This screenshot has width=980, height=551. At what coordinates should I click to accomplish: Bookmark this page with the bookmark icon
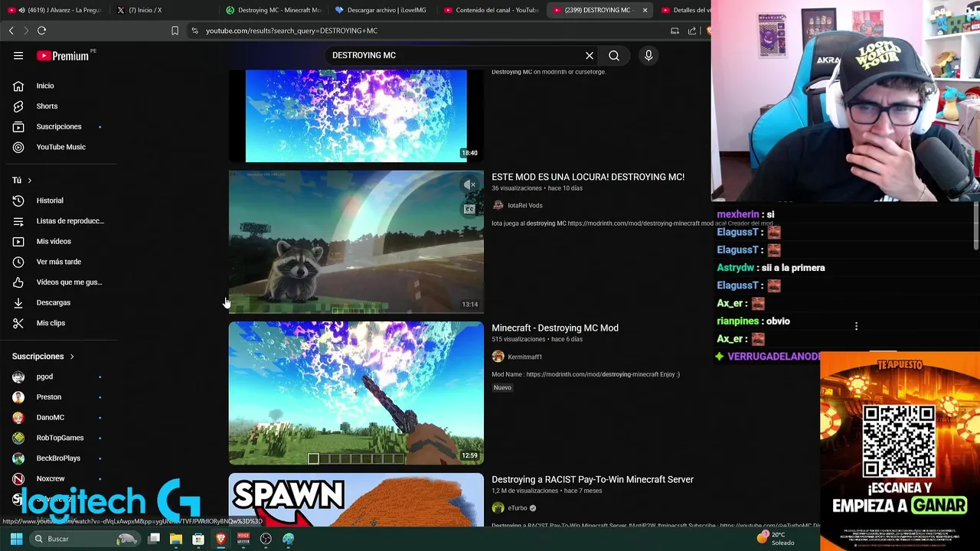(x=175, y=31)
